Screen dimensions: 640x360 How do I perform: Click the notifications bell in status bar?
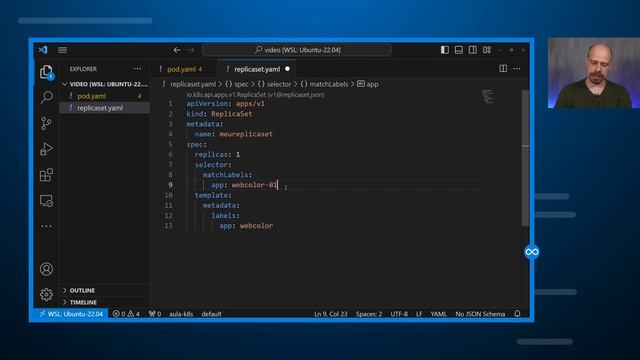[517, 313]
